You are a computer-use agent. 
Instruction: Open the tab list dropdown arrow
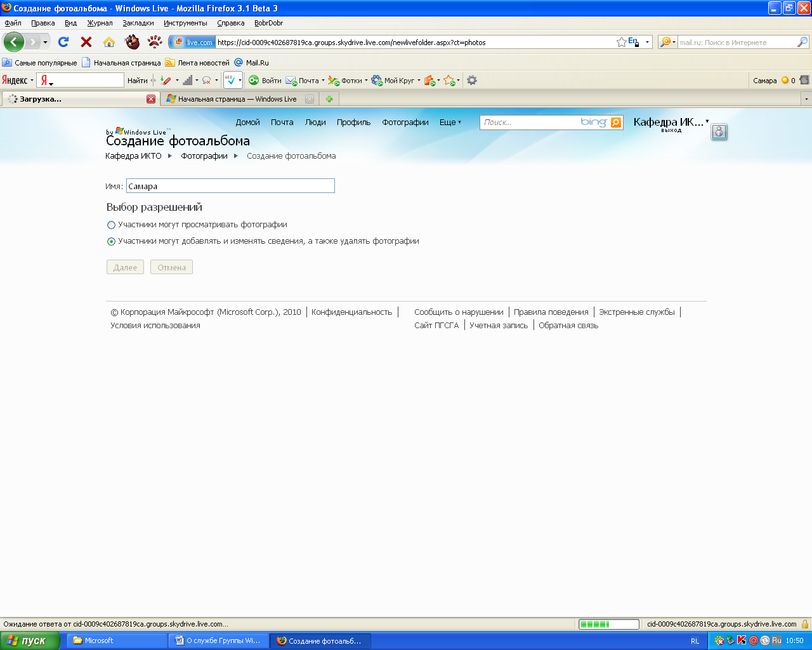[806, 99]
